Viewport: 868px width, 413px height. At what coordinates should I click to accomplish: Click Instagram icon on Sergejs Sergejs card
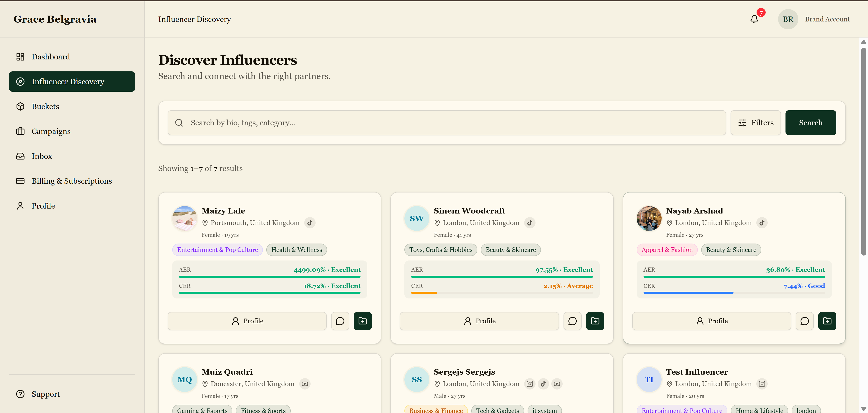[x=530, y=384]
